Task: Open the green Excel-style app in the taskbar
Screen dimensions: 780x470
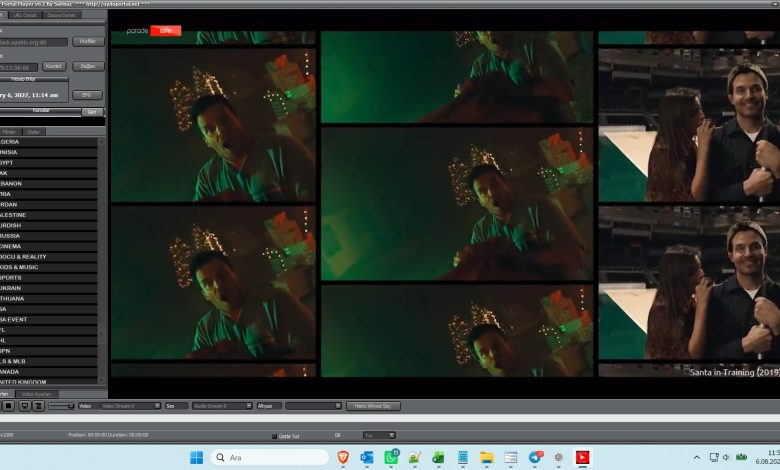Action: pos(438,457)
